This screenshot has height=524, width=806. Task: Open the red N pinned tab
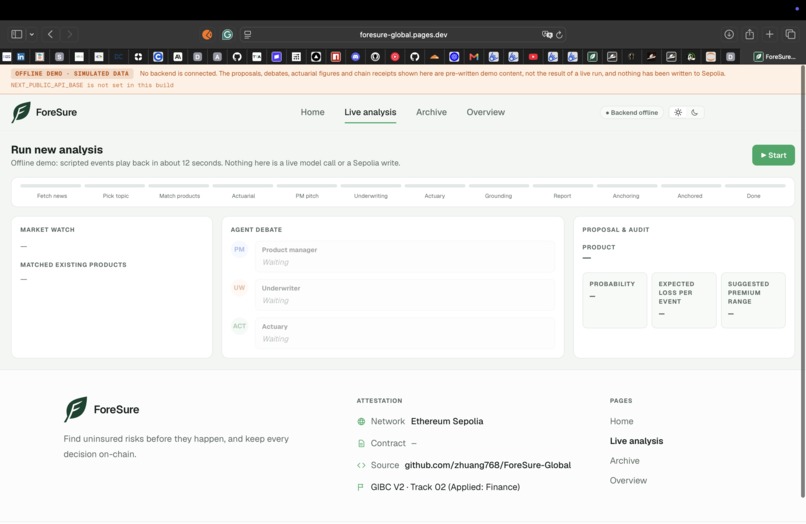[x=336, y=57]
